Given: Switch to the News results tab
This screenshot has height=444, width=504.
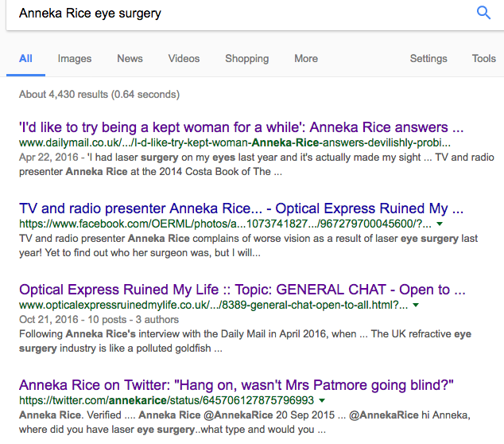Looking at the screenshot, I should (130, 59).
